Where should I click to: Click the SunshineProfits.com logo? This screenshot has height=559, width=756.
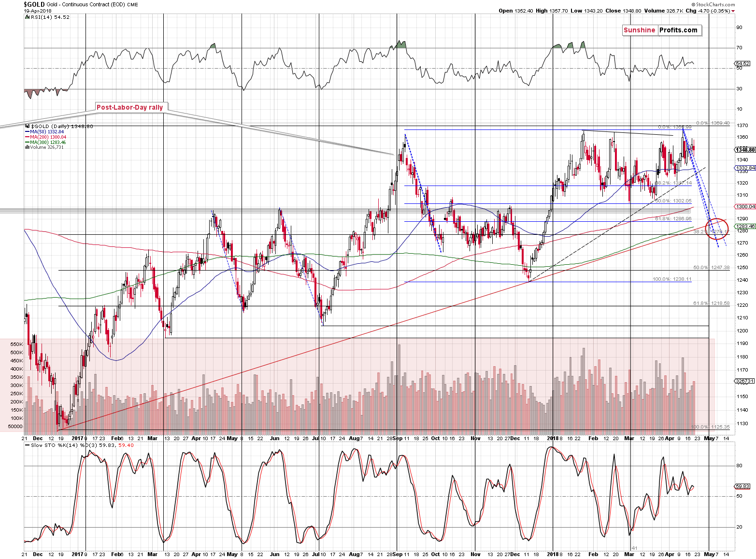(661, 30)
